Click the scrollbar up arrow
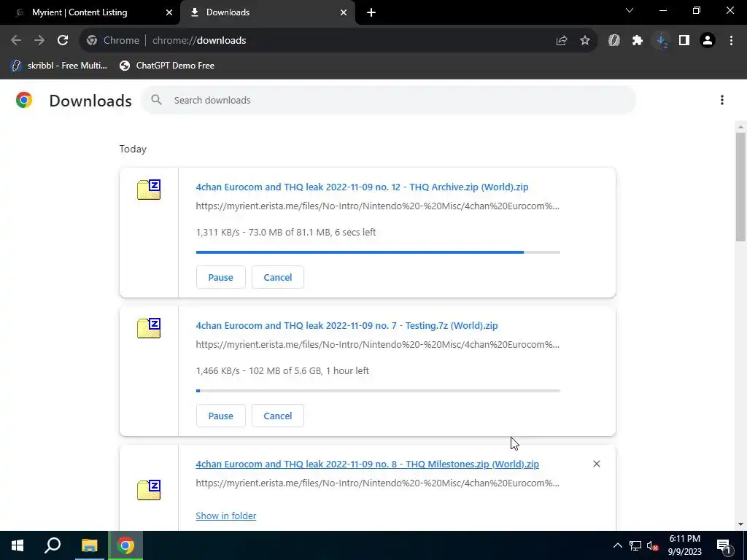This screenshot has height=560, width=747. [x=740, y=127]
